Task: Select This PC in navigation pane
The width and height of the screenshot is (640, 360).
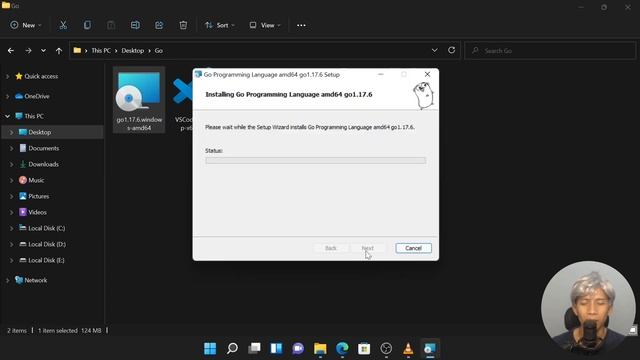Action: coord(34,116)
